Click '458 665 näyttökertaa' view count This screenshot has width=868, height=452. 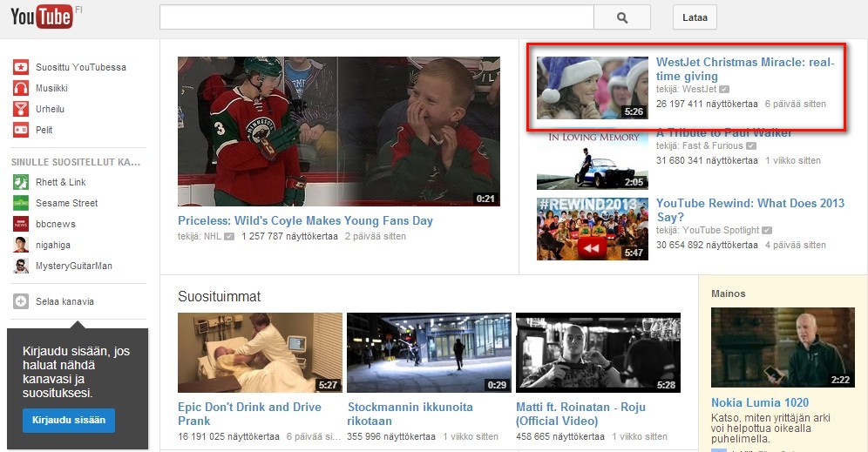[560, 436]
